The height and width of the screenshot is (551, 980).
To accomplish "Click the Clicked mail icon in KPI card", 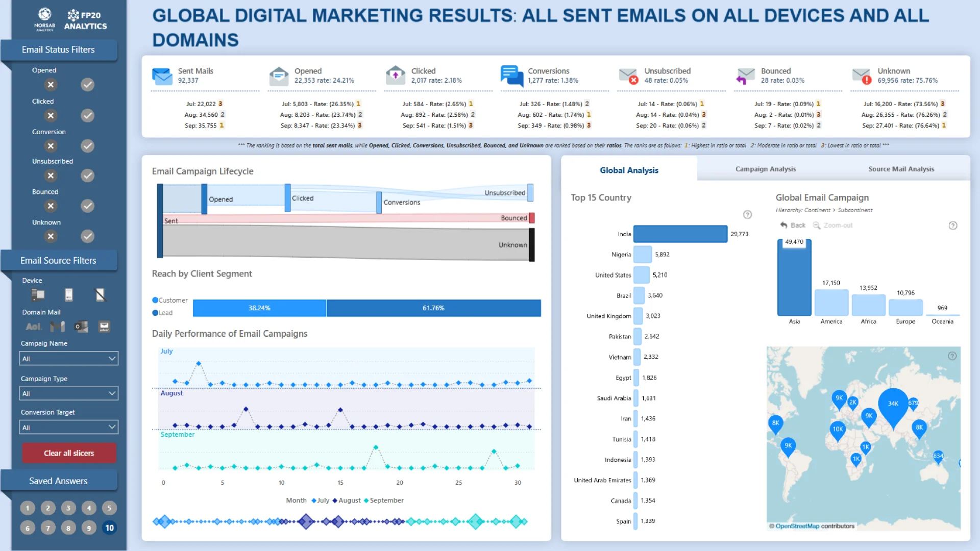I will coord(396,75).
